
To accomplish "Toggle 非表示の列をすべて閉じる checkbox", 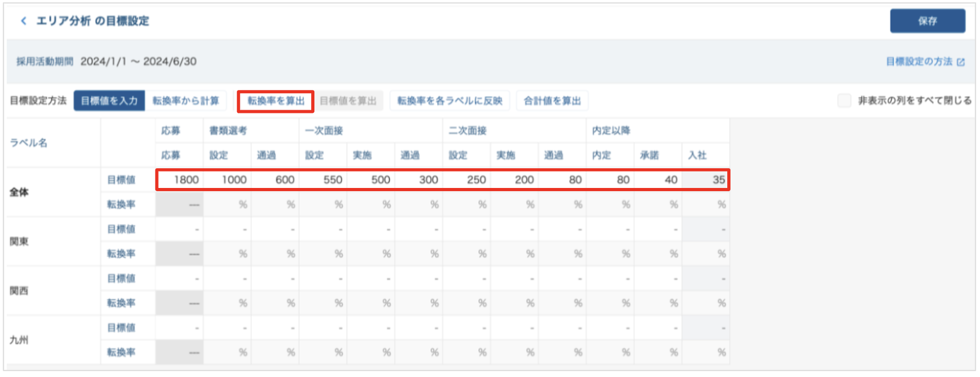I will click(x=844, y=101).
